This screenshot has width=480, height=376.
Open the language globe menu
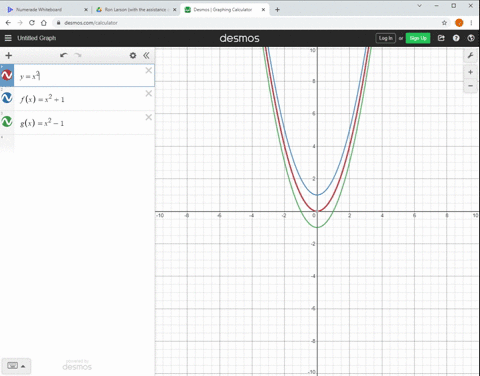471,38
